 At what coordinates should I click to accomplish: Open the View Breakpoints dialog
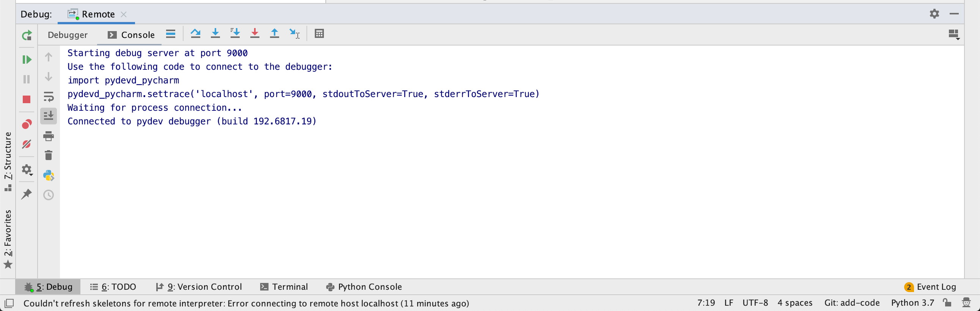(27, 124)
